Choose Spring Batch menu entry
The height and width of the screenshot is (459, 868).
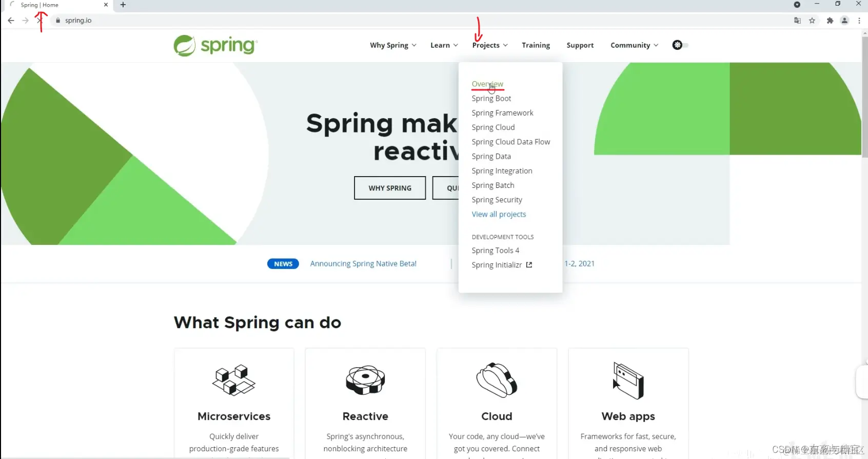tap(492, 185)
